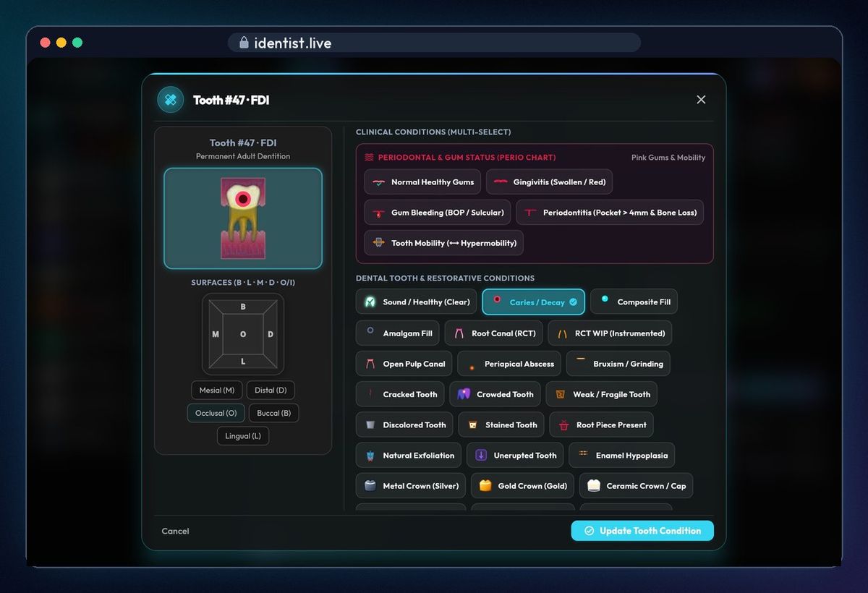Click the Cracked Tooth icon
Viewport: 868px width, 593px height.
pos(370,394)
